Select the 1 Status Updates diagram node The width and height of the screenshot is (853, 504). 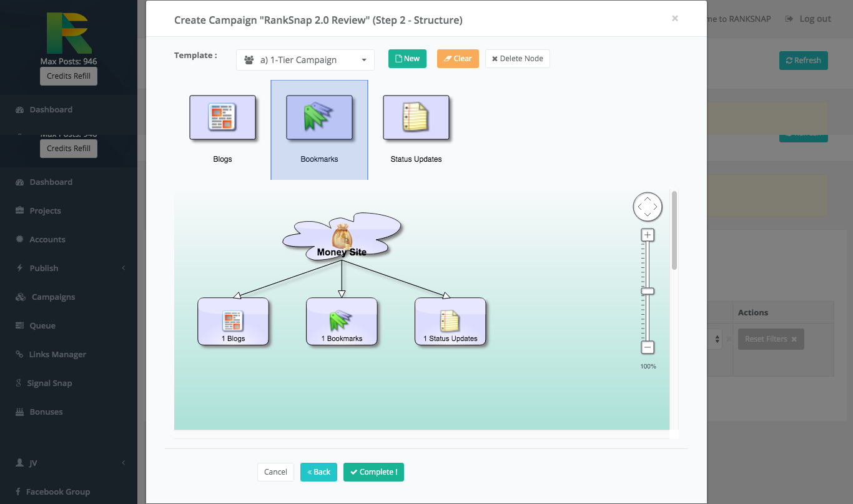pyautogui.click(x=450, y=321)
